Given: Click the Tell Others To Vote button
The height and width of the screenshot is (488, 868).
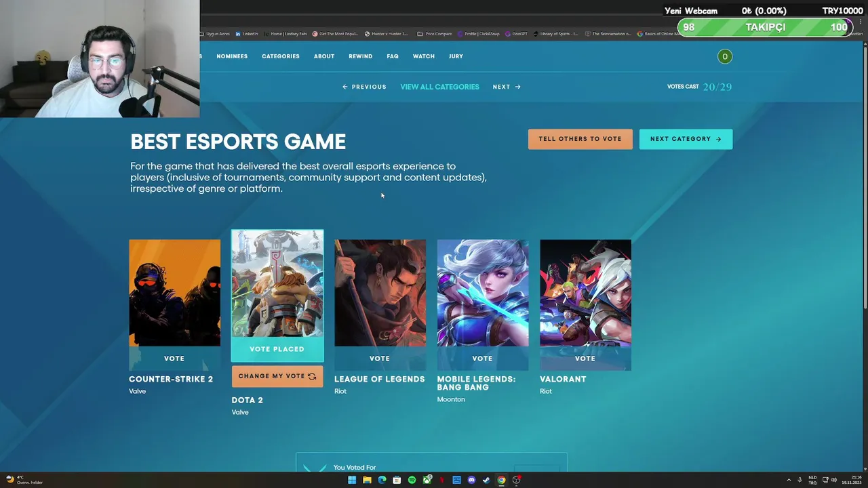Looking at the screenshot, I should 580,139.
